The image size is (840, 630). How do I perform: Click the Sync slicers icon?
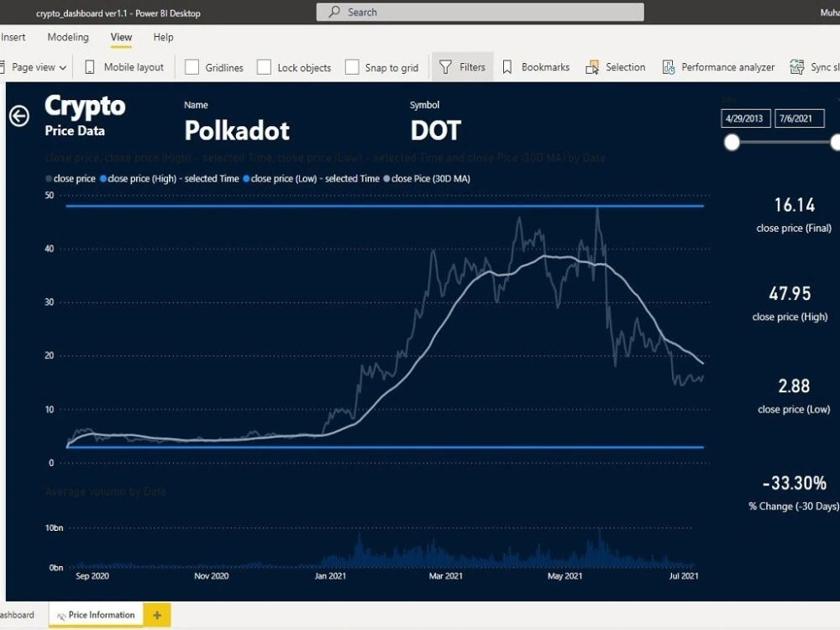point(796,67)
